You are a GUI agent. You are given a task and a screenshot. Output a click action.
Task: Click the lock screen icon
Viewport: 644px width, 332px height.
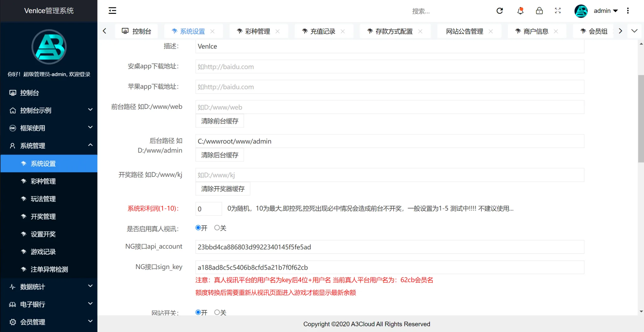(539, 11)
